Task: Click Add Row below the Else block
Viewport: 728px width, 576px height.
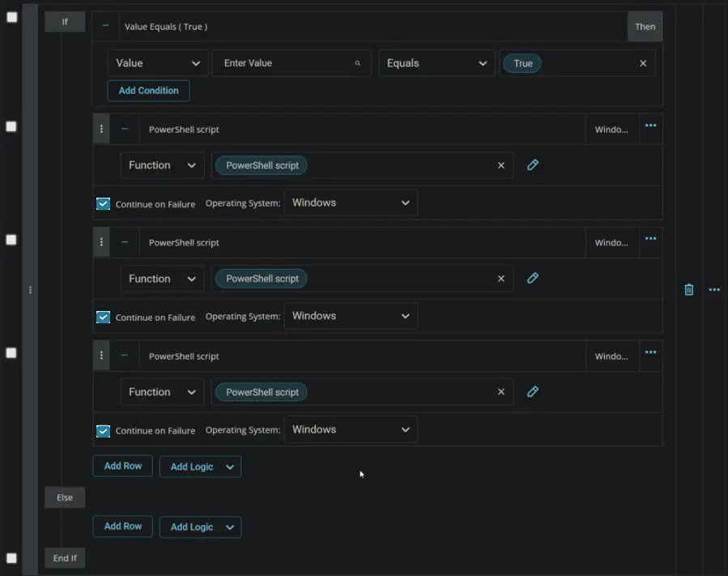Action: click(122, 527)
